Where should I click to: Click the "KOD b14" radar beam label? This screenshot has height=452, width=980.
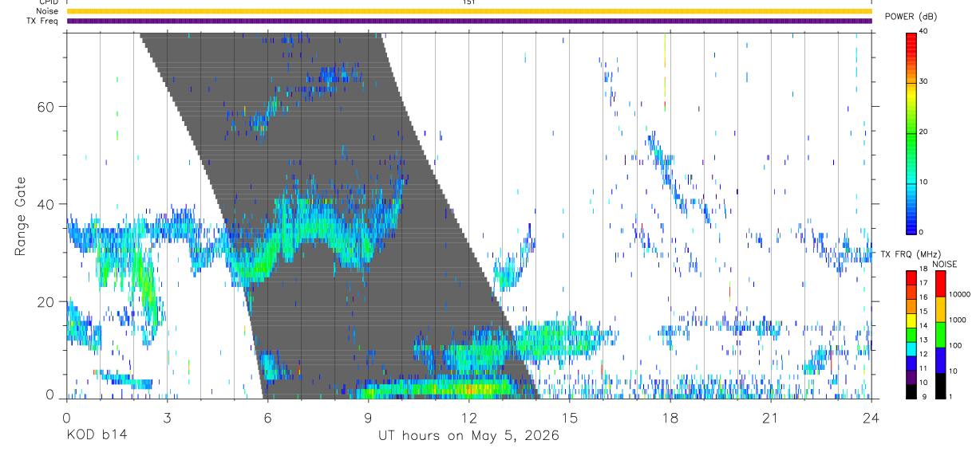(96, 436)
